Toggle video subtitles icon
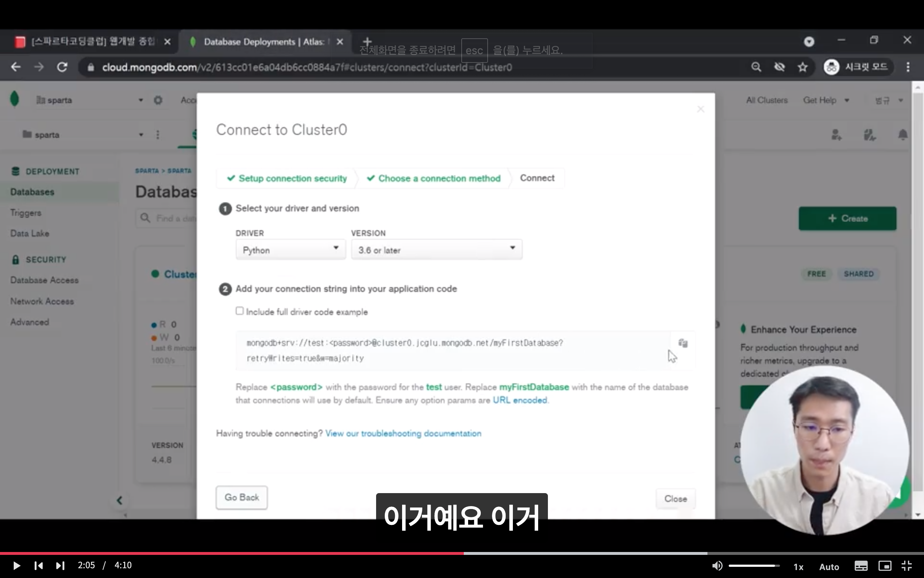This screenshot has height=578, width=924. tap(861, 566)
